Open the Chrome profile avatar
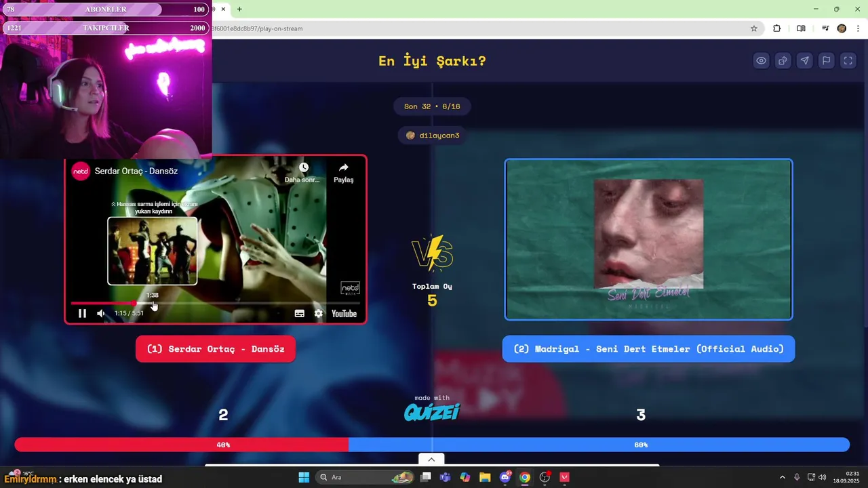 coord(842,28)
